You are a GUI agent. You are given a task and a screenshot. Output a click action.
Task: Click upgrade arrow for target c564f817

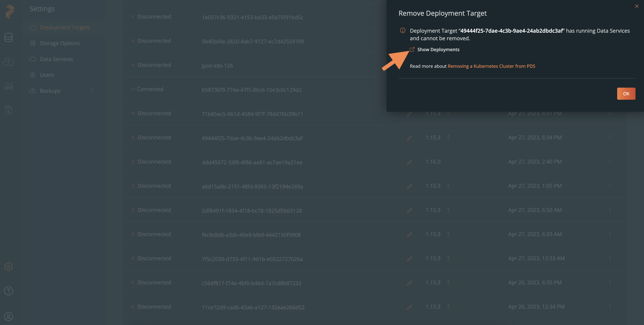[x=449, y=283]
